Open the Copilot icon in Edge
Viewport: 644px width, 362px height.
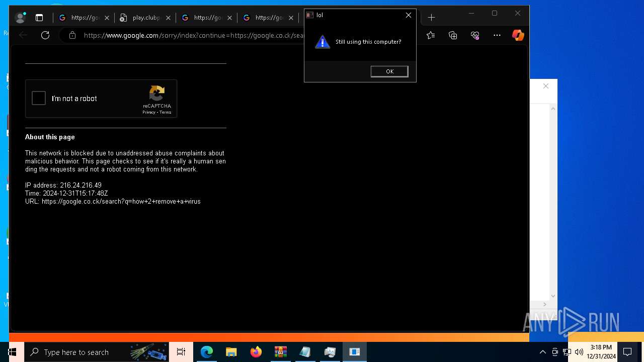[x=518, y=35]
